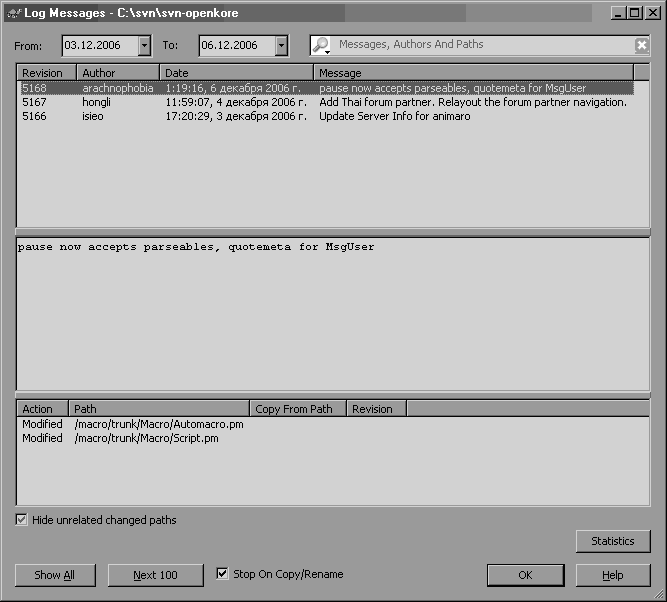Viewport: 667px width, 602px height.
Task: Maximize the Log Messages window
Action: tap(634, 13)
